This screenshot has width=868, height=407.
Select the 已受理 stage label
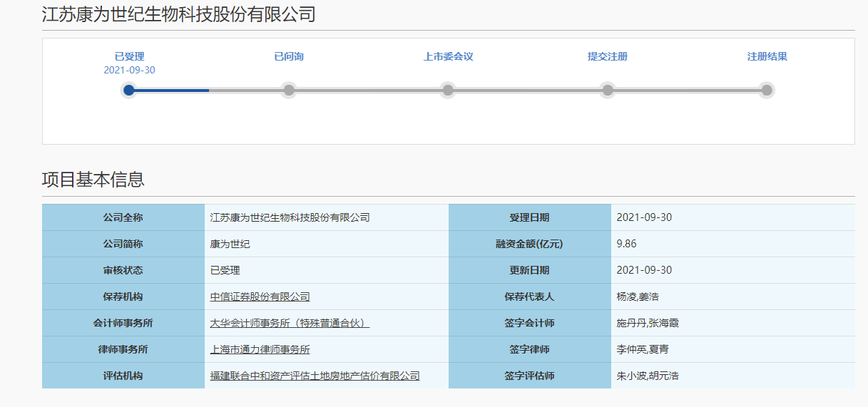(129, 56)
